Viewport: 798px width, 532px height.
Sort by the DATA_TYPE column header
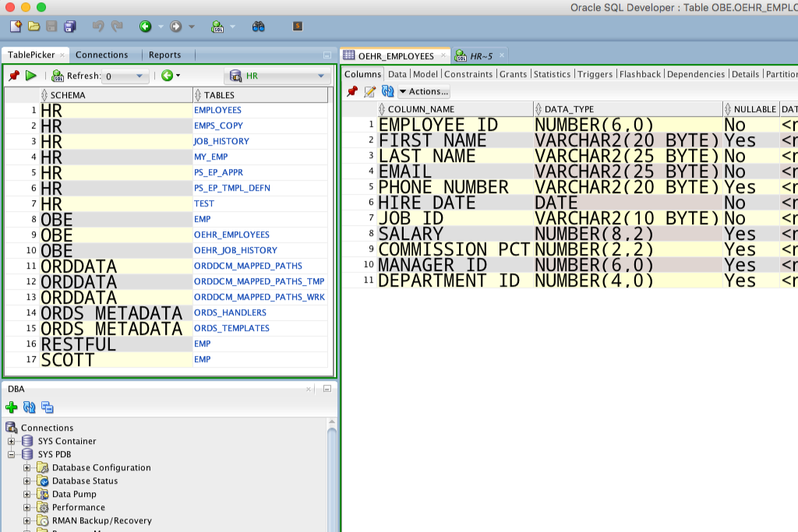pyautogui.click(x=568, y=109)
